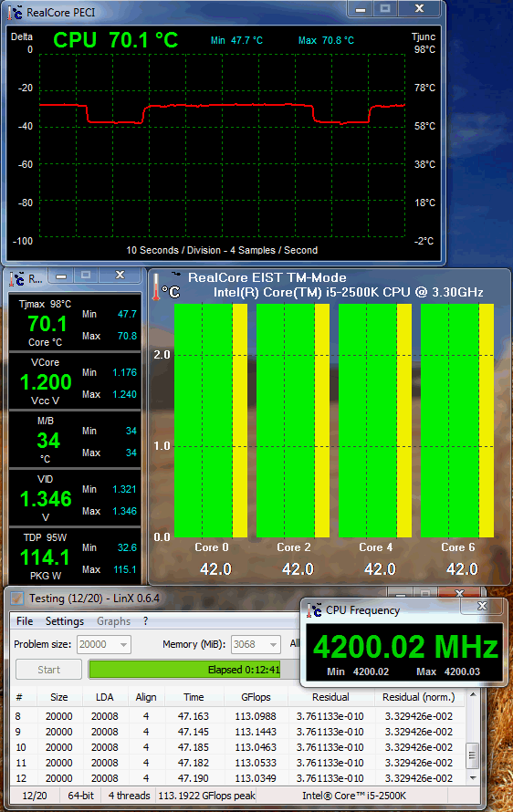Open the ? help menu in LinX
Image resolution: width=513 pixels, height=812 pixels.
[x=146, y=621]
